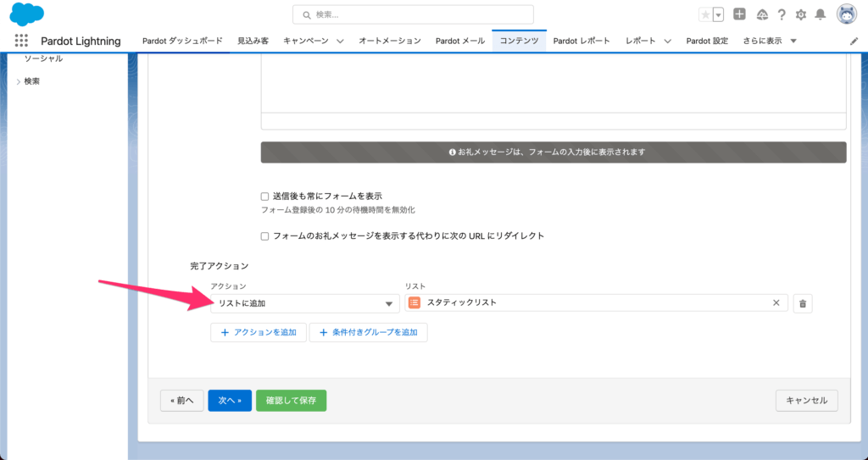Click the pencil edit navigation icon
Viewport: 868px width, 460px height.
tap(854, 42)
